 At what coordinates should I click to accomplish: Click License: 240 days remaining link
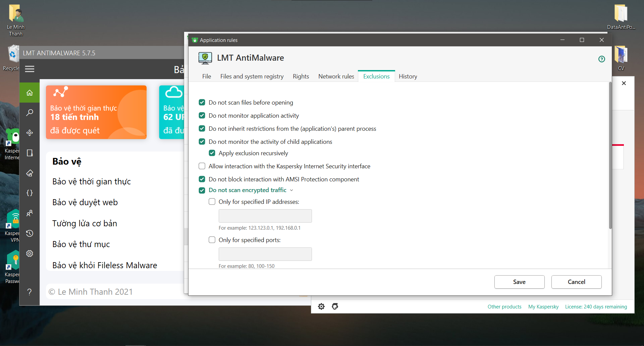[596, 307]
